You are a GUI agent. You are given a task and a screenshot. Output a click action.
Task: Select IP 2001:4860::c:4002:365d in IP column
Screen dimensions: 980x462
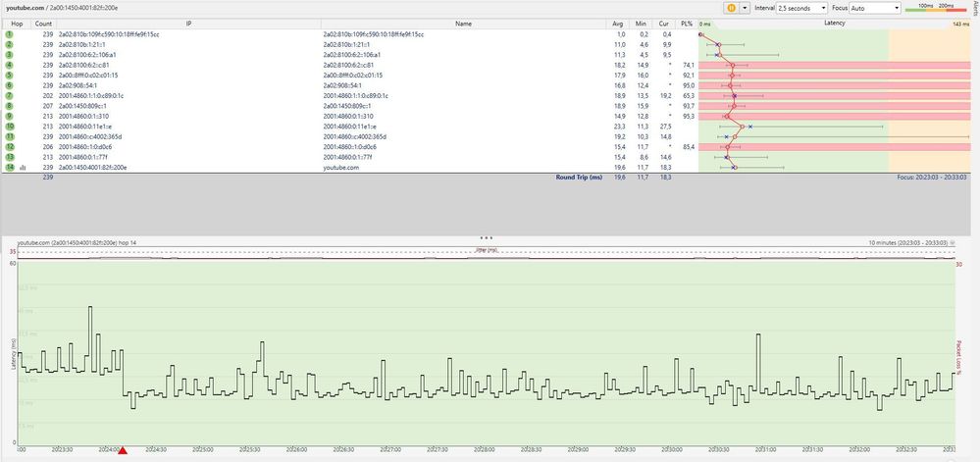click(90, 136)
